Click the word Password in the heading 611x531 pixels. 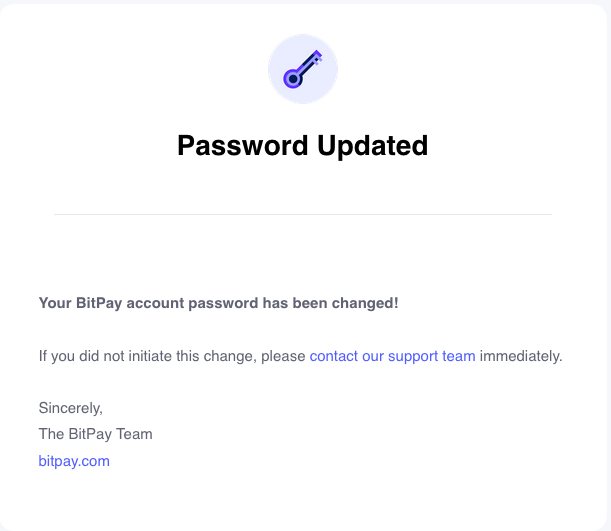coord(243,146)
